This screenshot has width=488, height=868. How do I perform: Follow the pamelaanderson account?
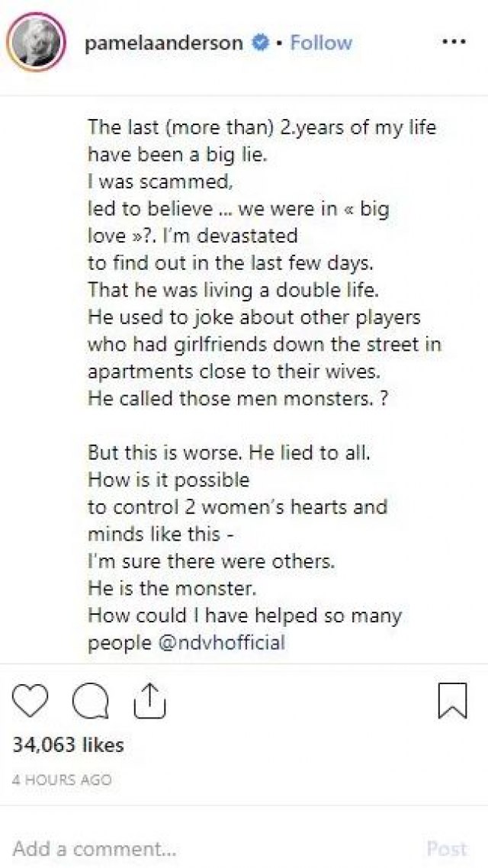click(x=319, y=44)
